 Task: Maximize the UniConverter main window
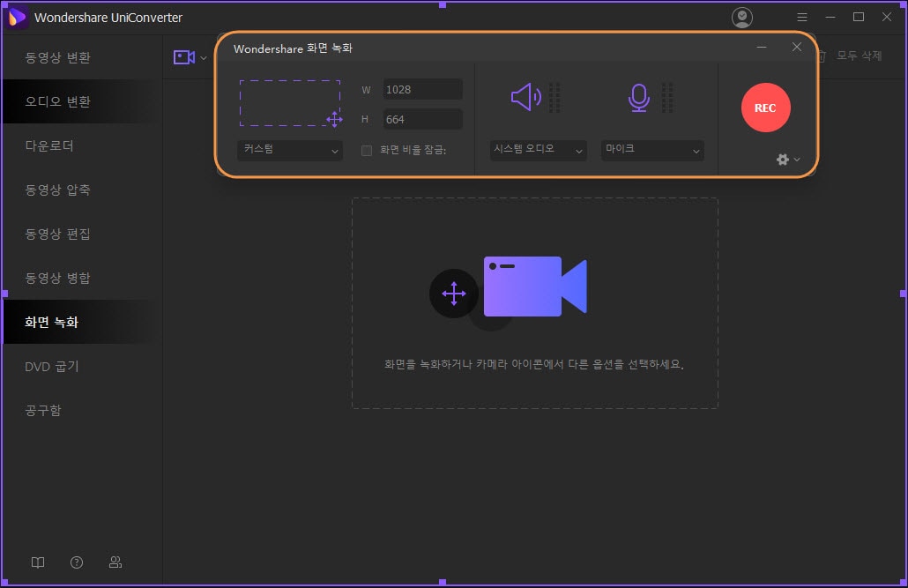[859, 17]
